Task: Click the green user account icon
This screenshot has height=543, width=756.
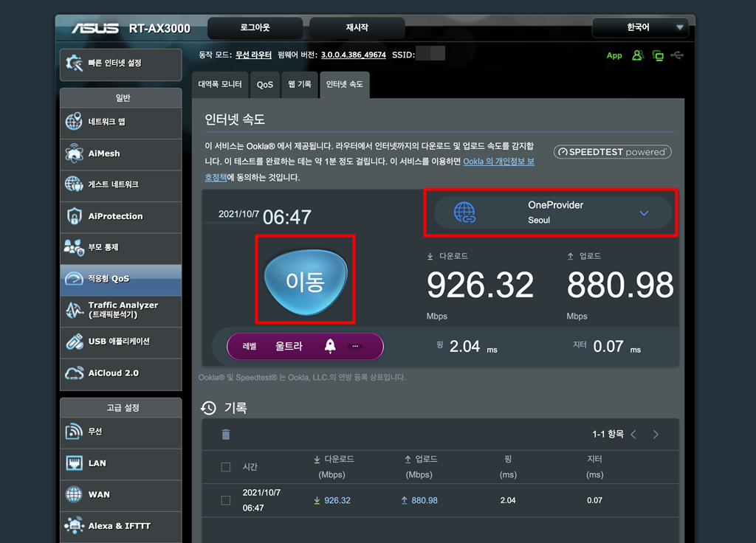Action: (637, 55)
